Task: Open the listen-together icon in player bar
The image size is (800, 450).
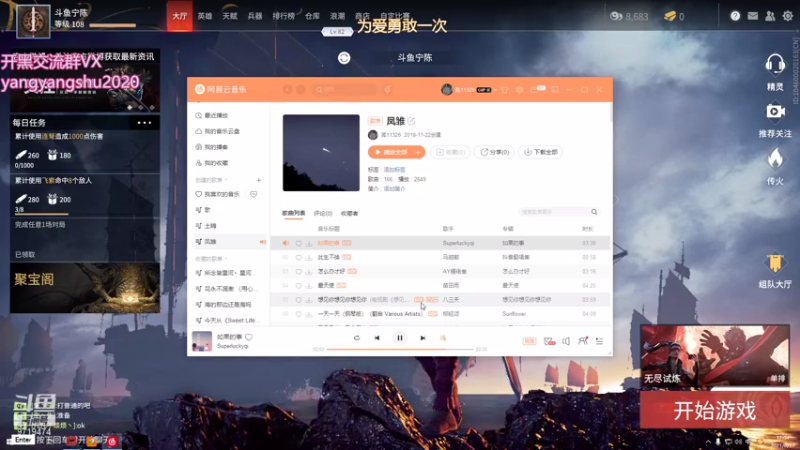Action: (583, 340)
